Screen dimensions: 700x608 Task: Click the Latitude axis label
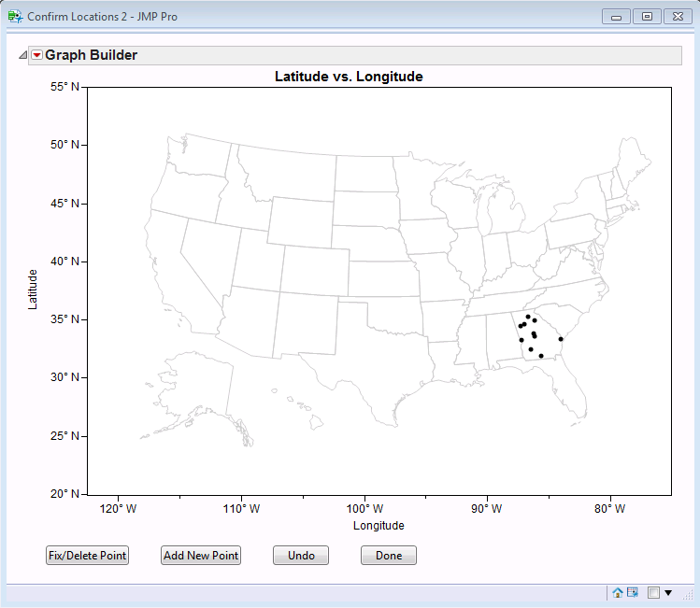[x=33, y=290]
